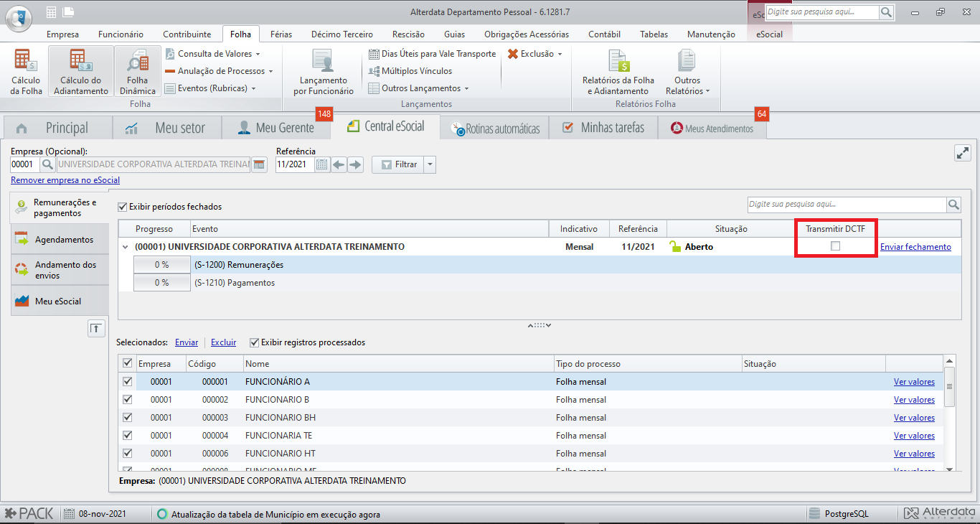Toggle Exibir períodos fechados checkbox
This screenshot has width=980, height=524.
(x=123, y=206)
